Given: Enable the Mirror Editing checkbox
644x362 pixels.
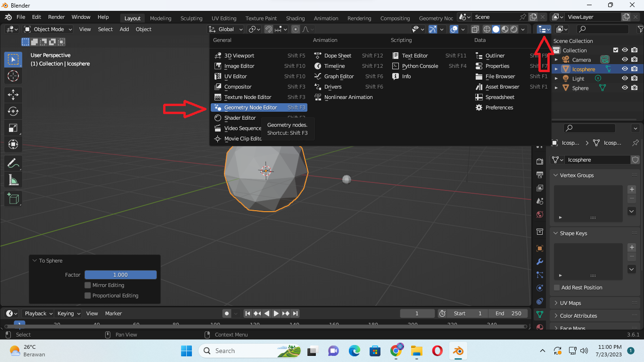Looking at the screenshot, I should pyautogui.click(x=88, y=285).
